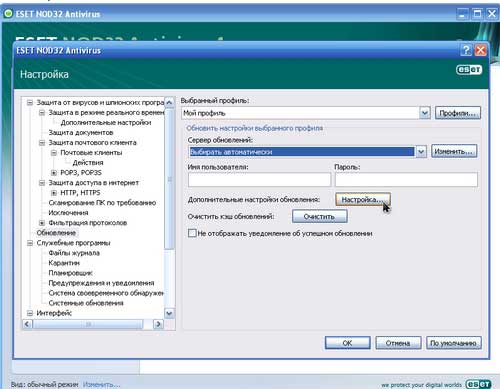
Task: Click the tree's scroll down arrow
Action: [169, 313]
